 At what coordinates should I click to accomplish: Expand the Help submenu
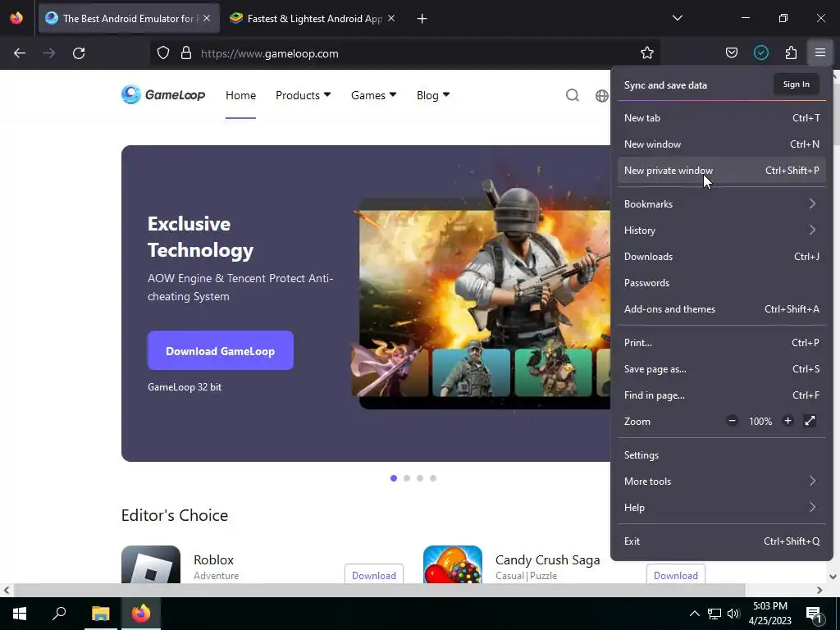pyautogui.click(x=722, y=507)
